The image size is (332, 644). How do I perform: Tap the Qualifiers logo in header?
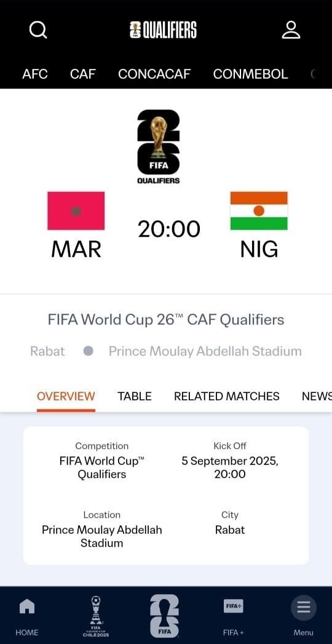(x=163, y=30)
